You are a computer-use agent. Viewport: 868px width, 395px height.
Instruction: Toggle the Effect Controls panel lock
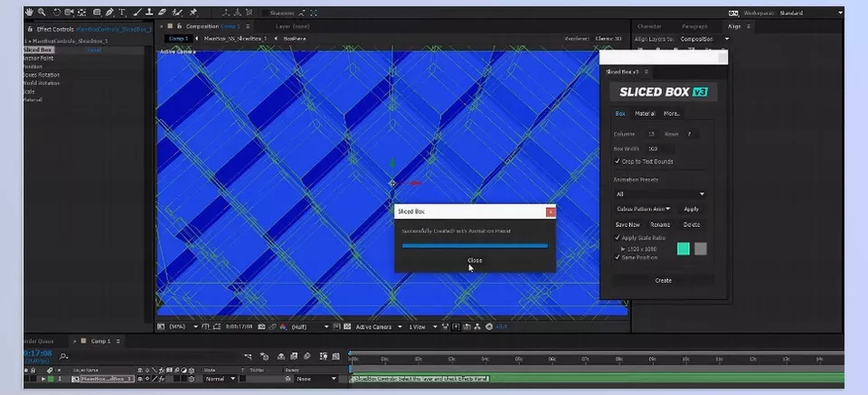click(x=32, y=29)
